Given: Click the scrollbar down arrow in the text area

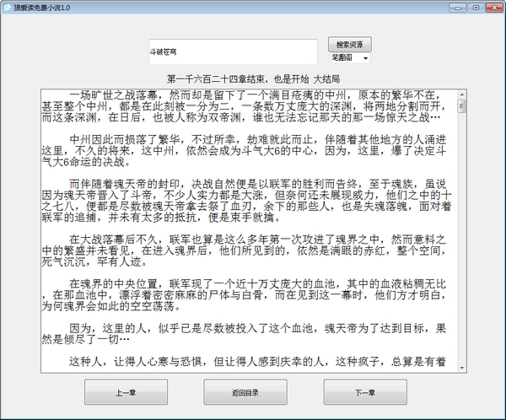Looking at the screenshot, I should pyautogui.click(x=462, y=368).
